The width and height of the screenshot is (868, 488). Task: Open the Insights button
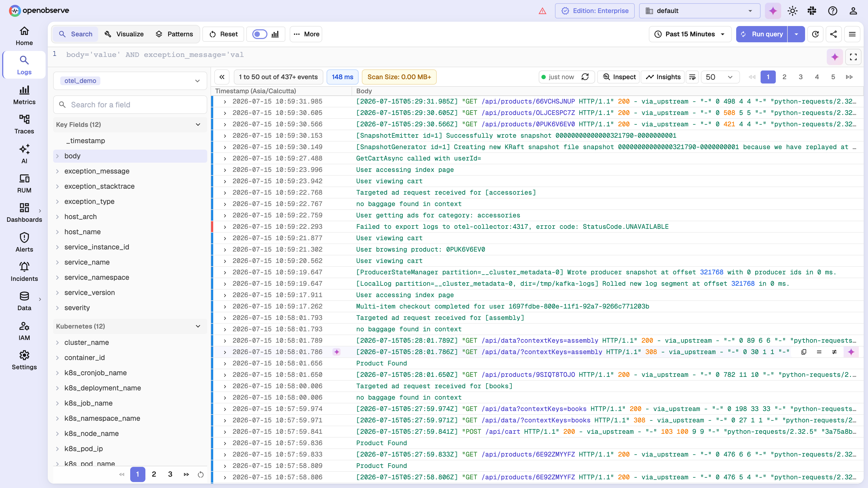(663, 77)
